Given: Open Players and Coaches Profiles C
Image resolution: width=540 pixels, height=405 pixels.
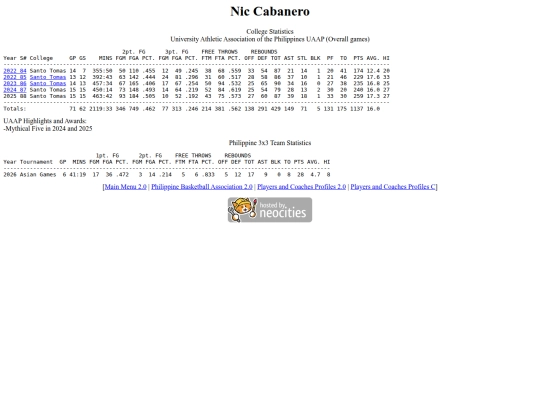Looking at the screenshot, I should [x=393, y=187].
